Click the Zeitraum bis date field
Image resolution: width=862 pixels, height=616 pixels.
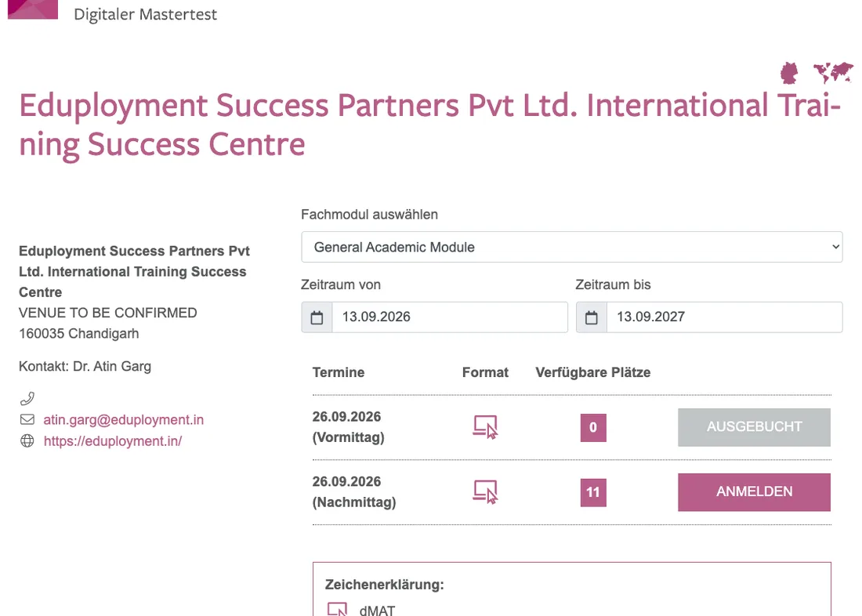click(x=724, y=317)
